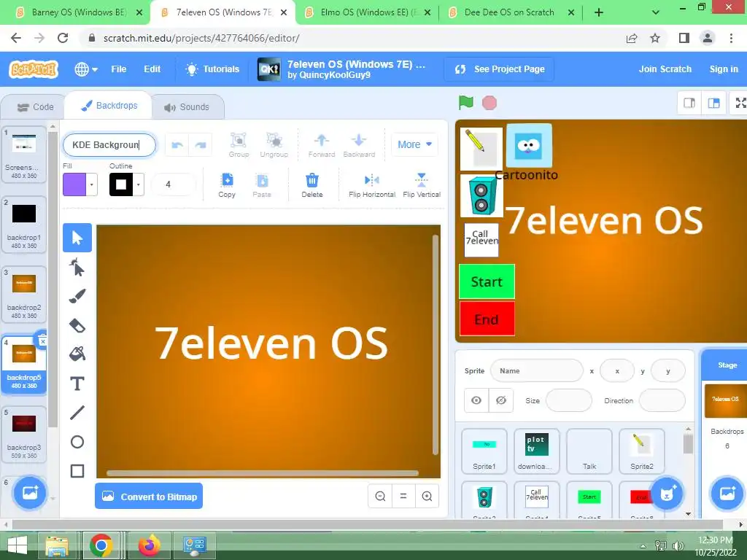Switch to the Code tab
The height and width of the screenshot is (560, 747).
[x=35, y=107]
